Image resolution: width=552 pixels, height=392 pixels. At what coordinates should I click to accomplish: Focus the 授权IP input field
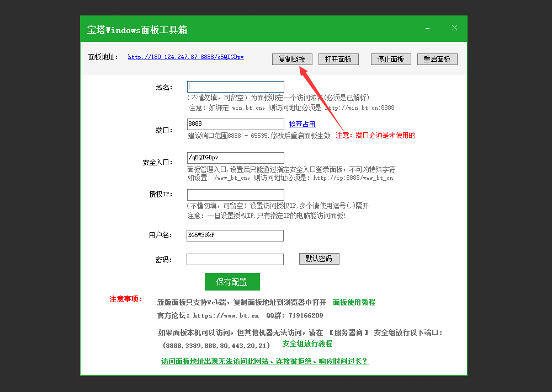(x=236, y=195)
